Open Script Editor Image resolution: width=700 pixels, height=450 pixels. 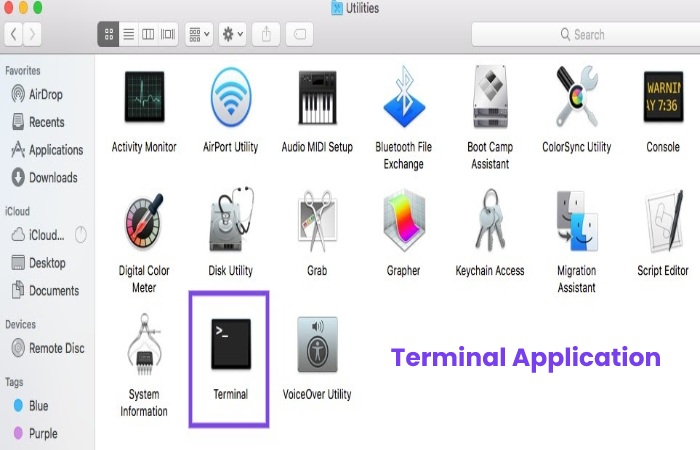coord(664,221)
